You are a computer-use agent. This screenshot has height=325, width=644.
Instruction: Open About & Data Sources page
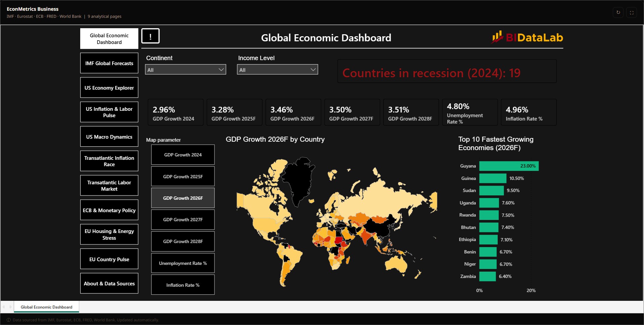pyautogui.click(x=109, y=283)
